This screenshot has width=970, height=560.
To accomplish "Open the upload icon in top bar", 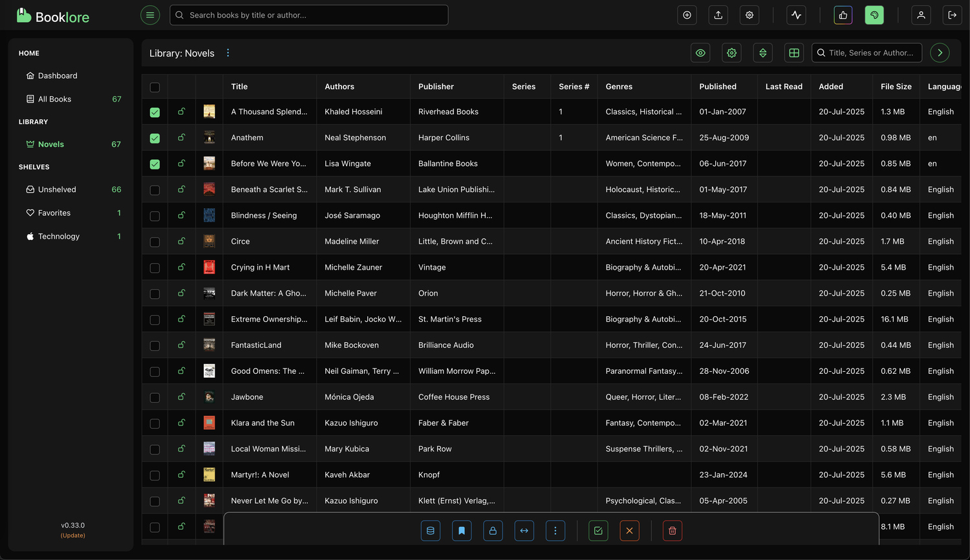I will point(718,15).
